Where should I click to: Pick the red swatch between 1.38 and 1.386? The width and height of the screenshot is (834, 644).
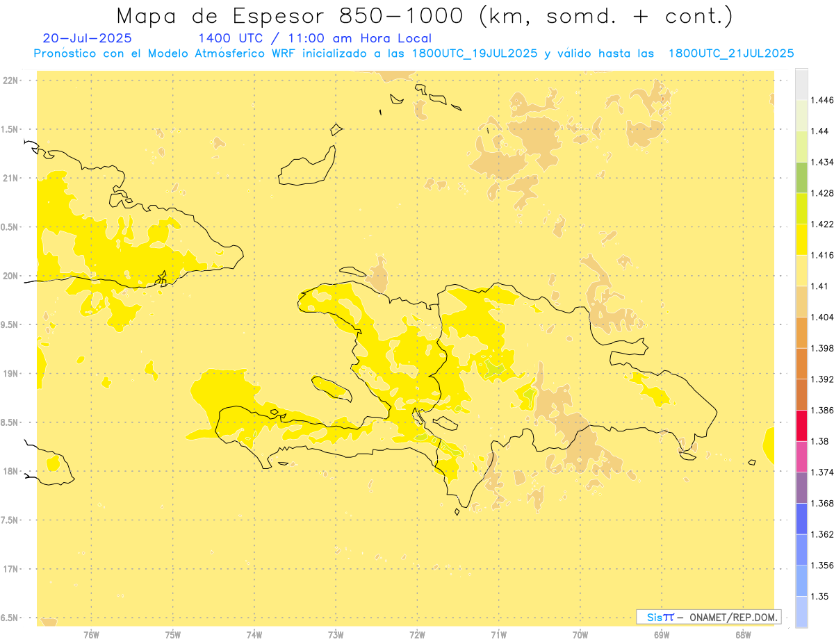tap(801, 426)
